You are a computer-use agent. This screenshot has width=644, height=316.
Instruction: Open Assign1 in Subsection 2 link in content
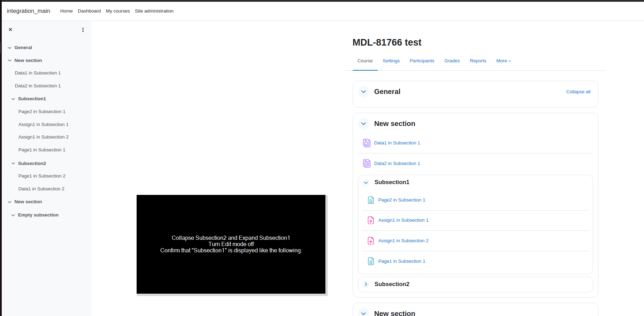pyautogui.click(x=403, y=241)
